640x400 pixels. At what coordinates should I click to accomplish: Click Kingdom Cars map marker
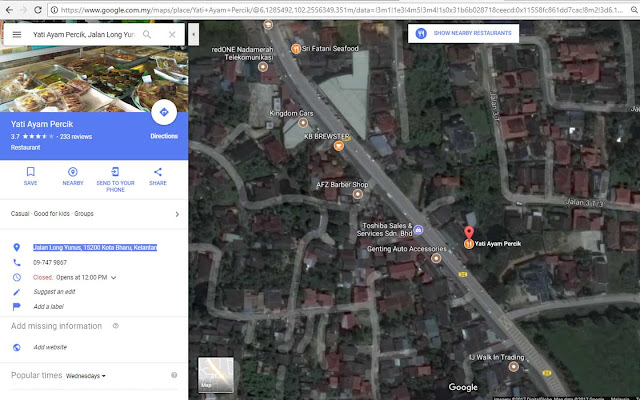(x=303, y=122)
